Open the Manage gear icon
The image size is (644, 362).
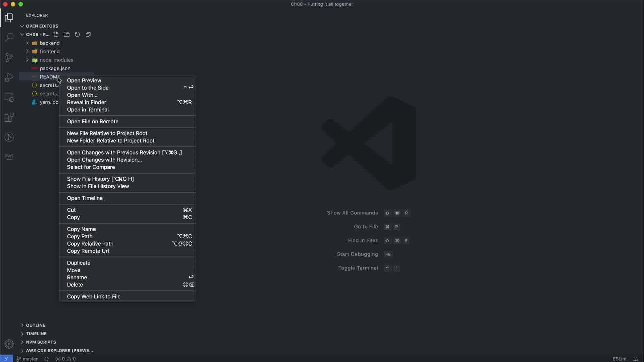(9, 344)
